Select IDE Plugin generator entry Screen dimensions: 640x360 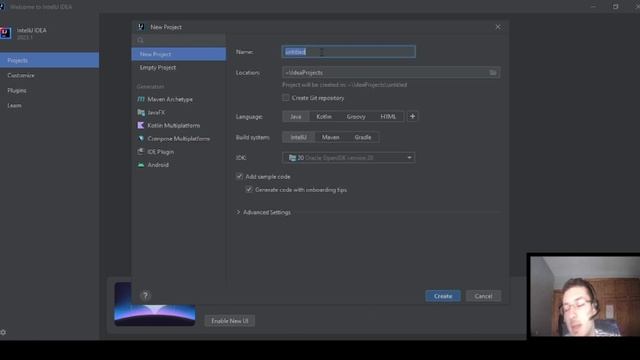179,151
